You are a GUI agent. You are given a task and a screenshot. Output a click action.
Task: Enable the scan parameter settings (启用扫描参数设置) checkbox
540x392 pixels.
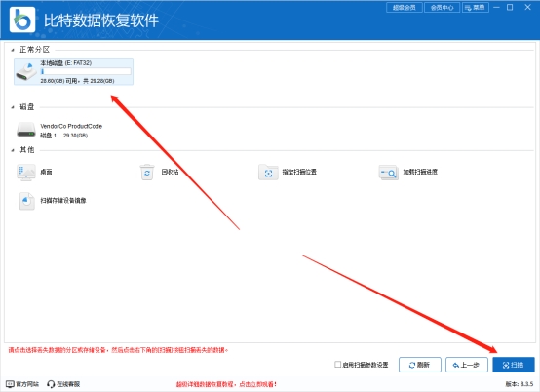tap(338, 364)
